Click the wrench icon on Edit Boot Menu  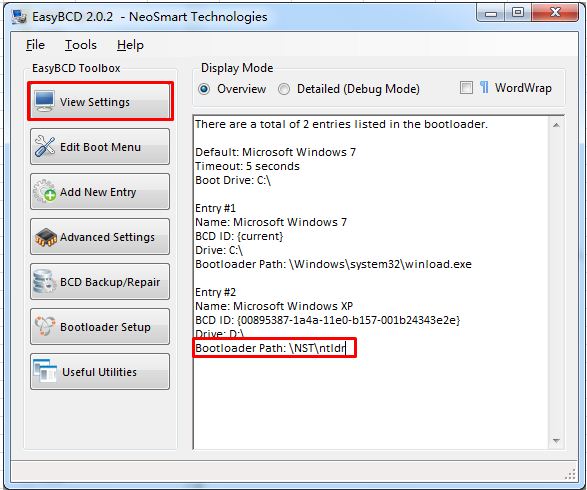click(x=45, y=146)
